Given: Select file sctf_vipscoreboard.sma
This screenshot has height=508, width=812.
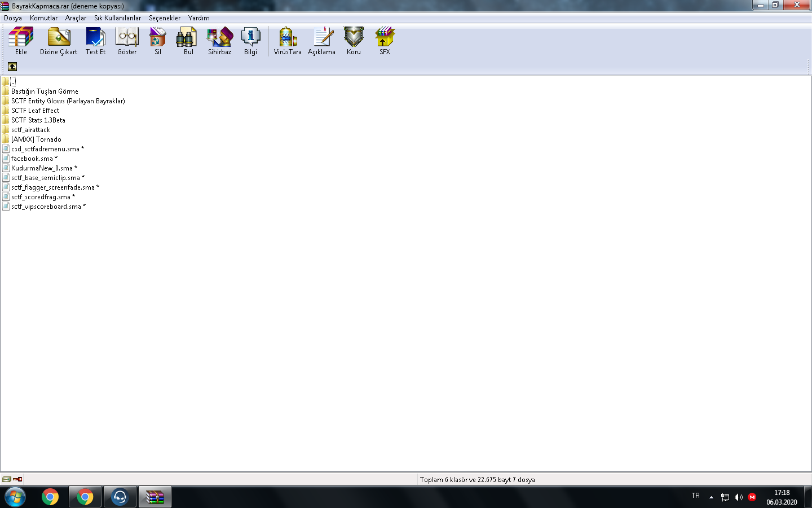Looking at the screenshot, I should click(48, 207).
